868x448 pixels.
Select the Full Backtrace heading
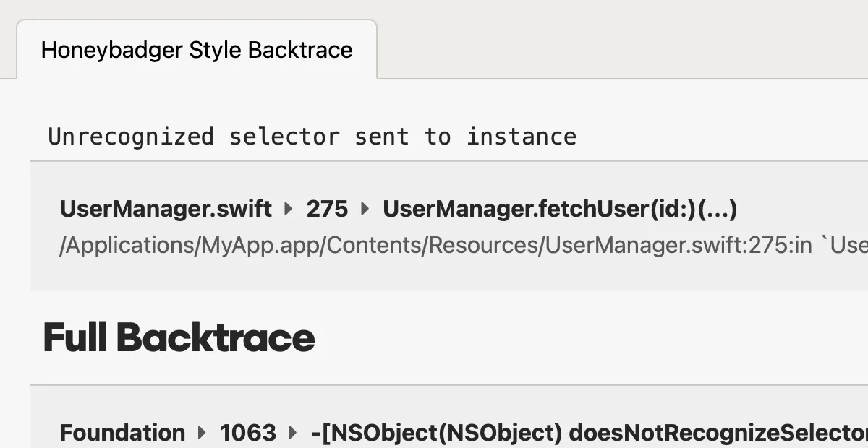[x=178, y=337]
